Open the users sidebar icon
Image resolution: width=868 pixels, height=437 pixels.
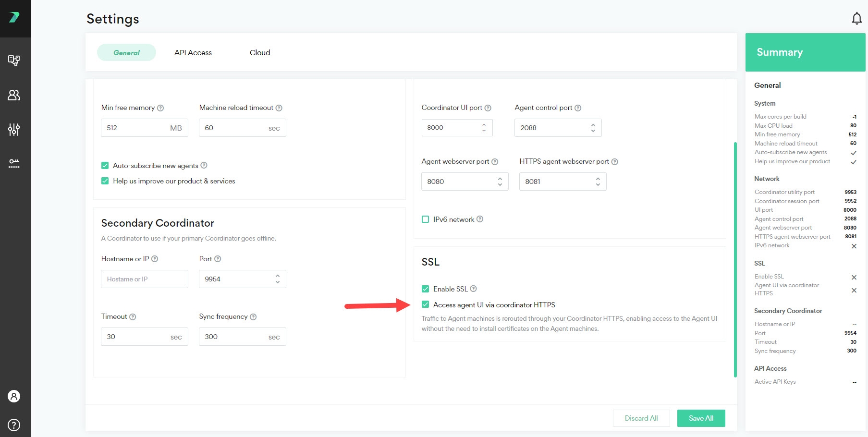14,95
